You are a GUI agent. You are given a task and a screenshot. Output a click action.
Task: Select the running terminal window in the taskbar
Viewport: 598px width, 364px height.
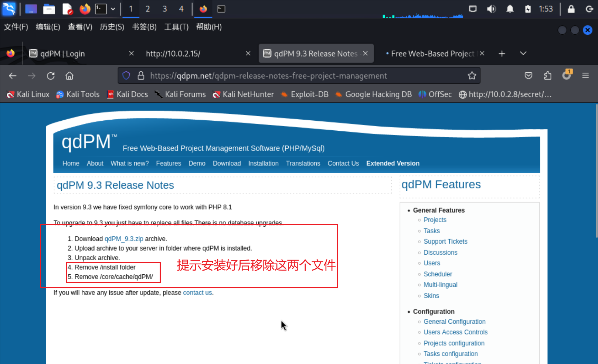coord(221,9)
